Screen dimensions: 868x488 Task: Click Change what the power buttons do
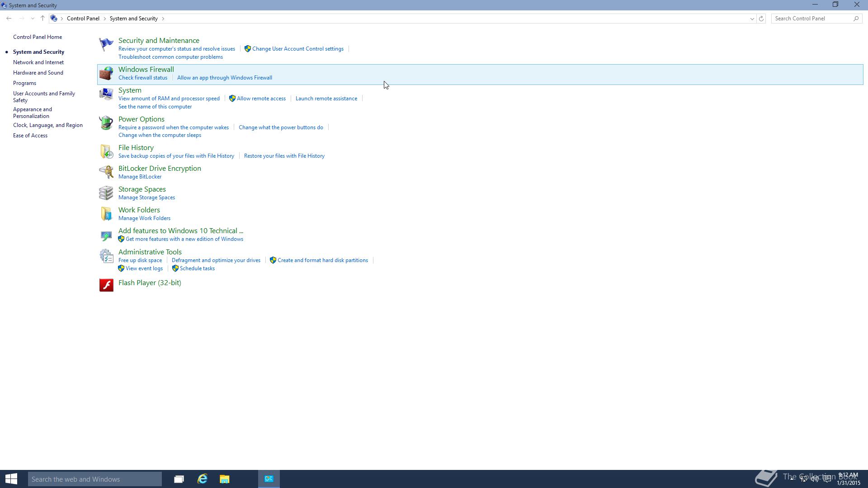coord(281,127)
